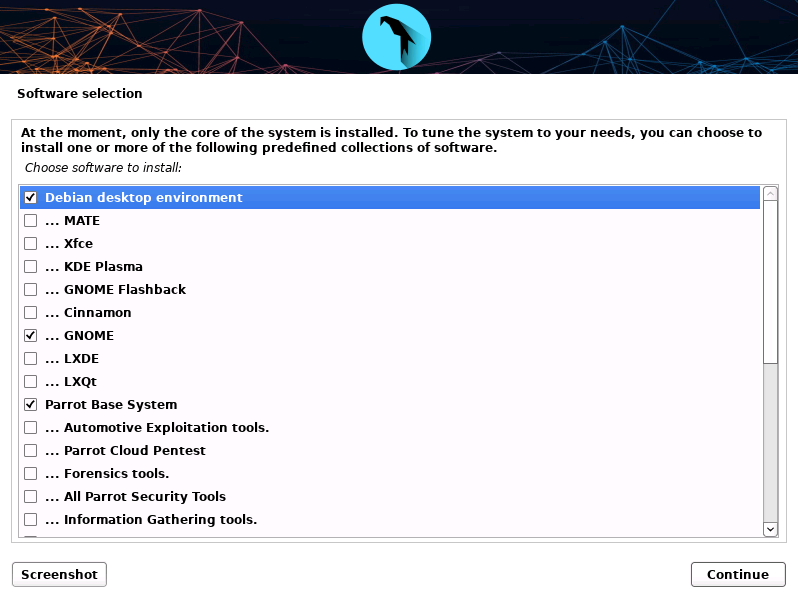
Task: Uncheck Parrot Base System checkbox
Action: (x=31, y=405)
